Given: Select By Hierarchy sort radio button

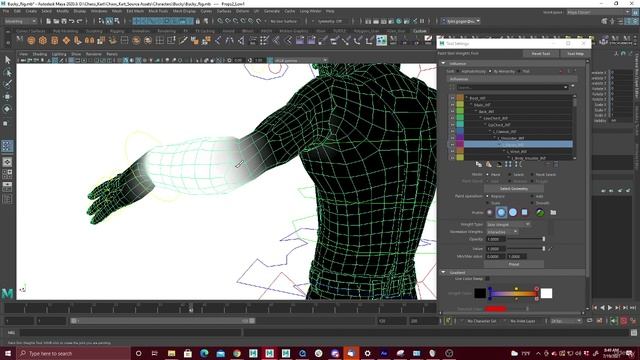Looking at the screenshot, I should click(x=490, y=71).
